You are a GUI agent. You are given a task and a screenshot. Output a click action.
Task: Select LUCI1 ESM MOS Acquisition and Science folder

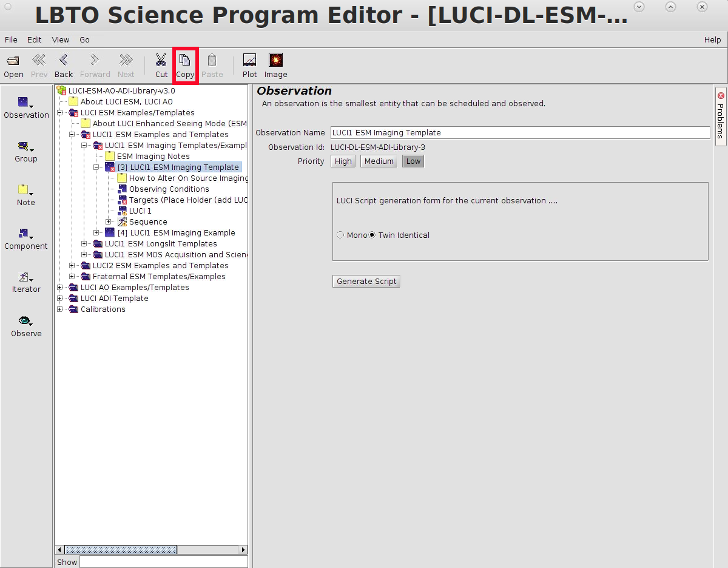point(170,254)
